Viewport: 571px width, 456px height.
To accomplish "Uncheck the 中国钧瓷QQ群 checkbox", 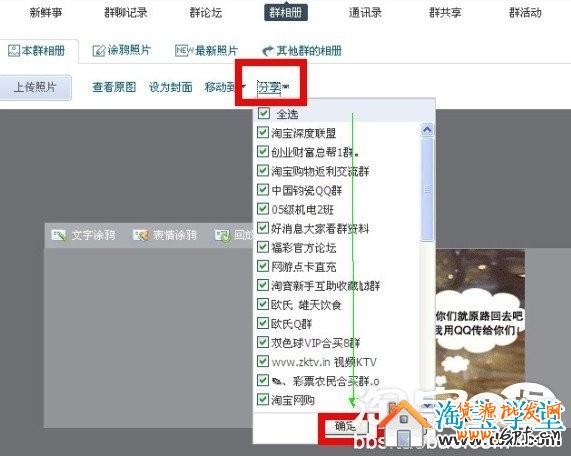I will [263, 189].
